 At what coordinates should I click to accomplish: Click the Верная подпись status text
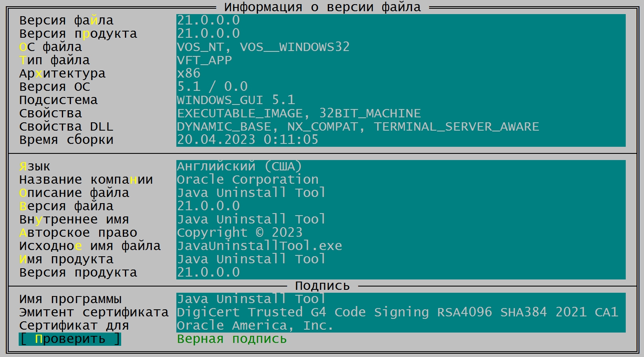point(232,339)
